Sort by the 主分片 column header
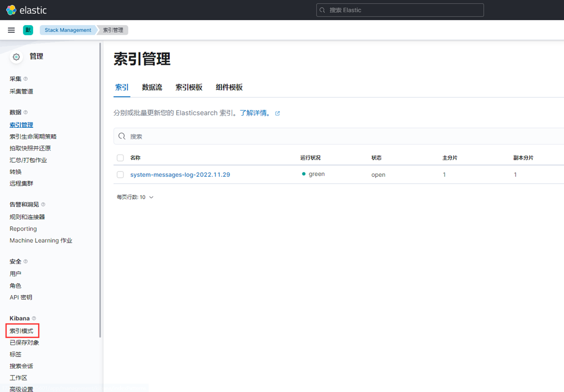The height and width of the screenshot is (392, 564). click(450, 158)
